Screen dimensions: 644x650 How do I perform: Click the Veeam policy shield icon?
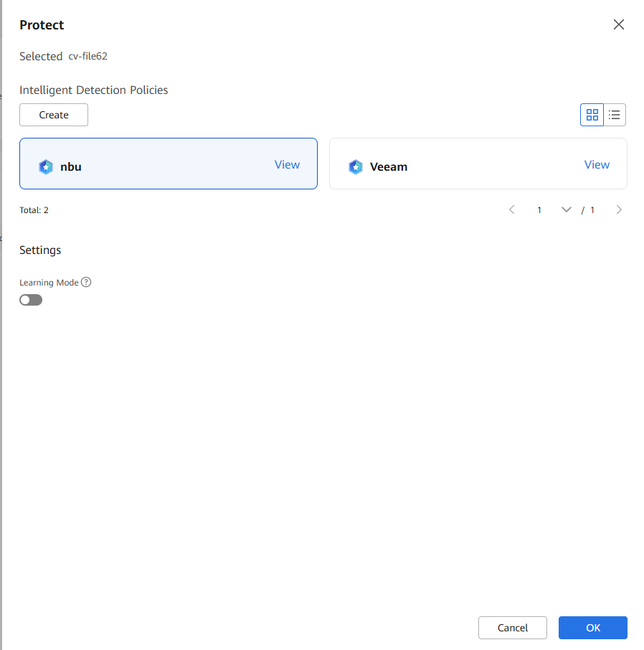pyautogui.click(x=356, y=167)
